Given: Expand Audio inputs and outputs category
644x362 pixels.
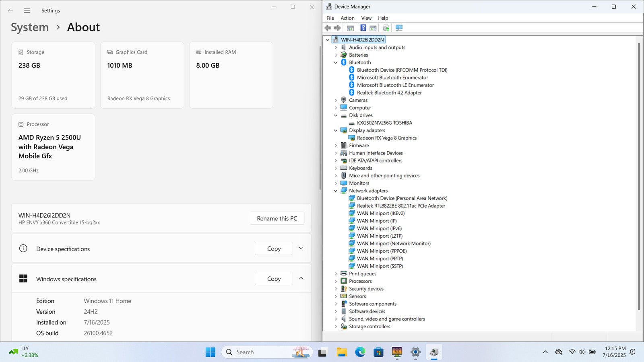Looking at the screenshot, I should (336, 47).
